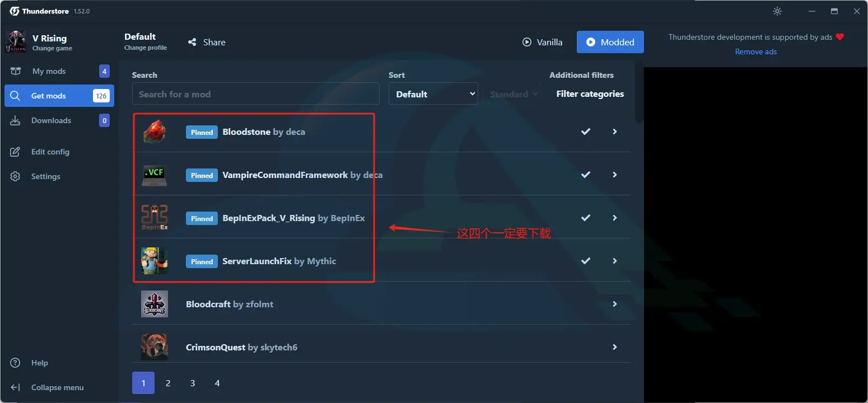Open My mods in the sidebar

[59, 71]
